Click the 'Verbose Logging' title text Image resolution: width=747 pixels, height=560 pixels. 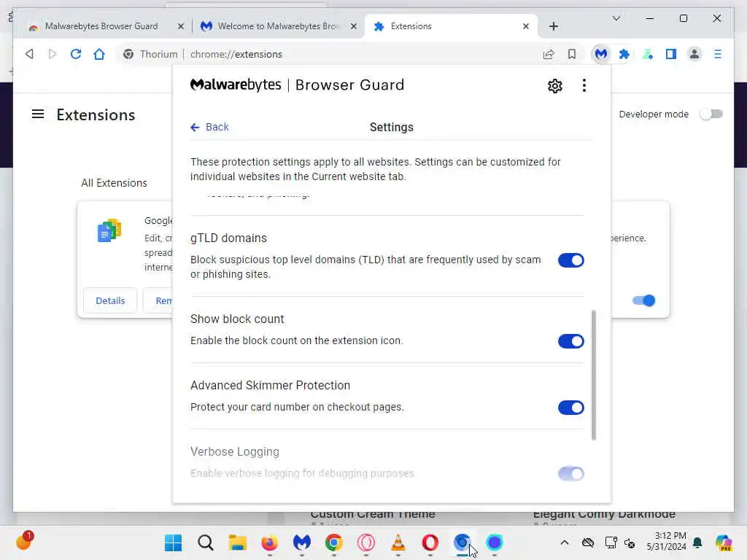click(x=235, y=451)
